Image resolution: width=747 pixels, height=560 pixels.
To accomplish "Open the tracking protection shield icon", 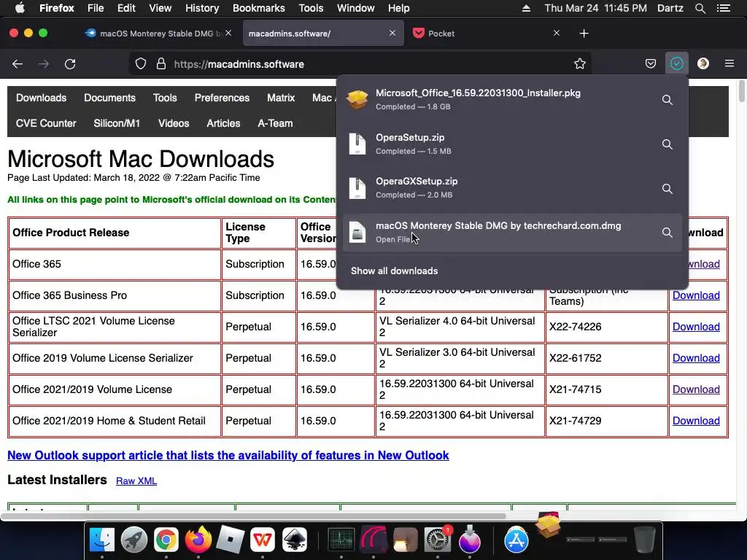I will click(141, 64).
